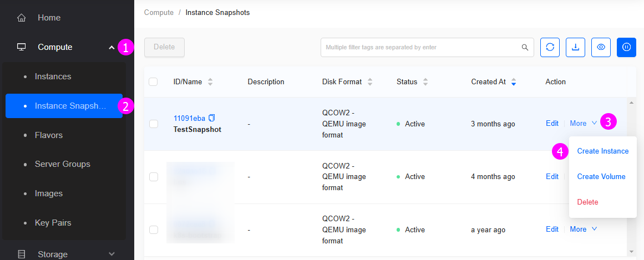Click Compute in the breadcrumb
644x260 pixels.
coord(159,13)
